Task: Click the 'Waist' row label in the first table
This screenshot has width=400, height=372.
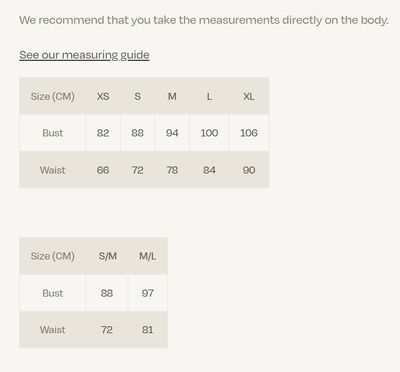Action: coord(52,170)
